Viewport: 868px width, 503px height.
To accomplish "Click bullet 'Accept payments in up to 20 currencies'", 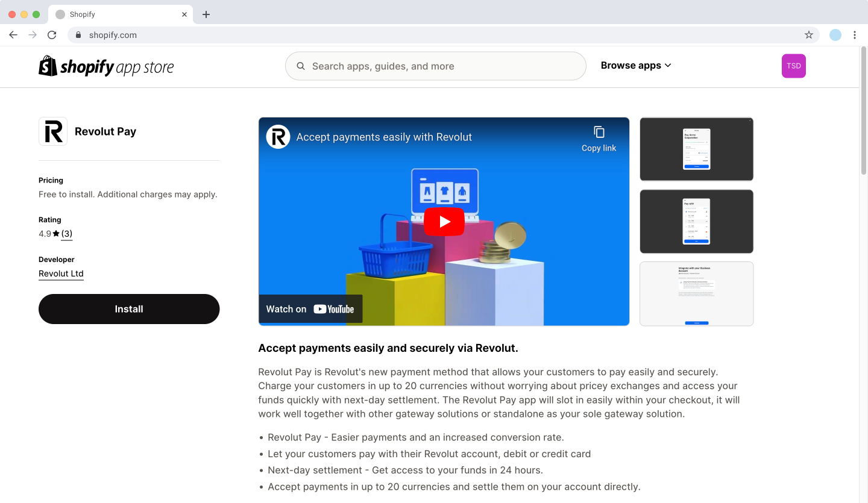I will pos(454,486).
